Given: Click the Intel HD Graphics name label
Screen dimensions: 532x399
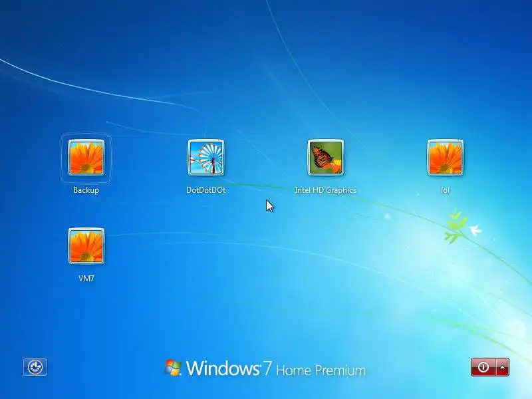Looking at the screenshot, I should click(326, 190).
